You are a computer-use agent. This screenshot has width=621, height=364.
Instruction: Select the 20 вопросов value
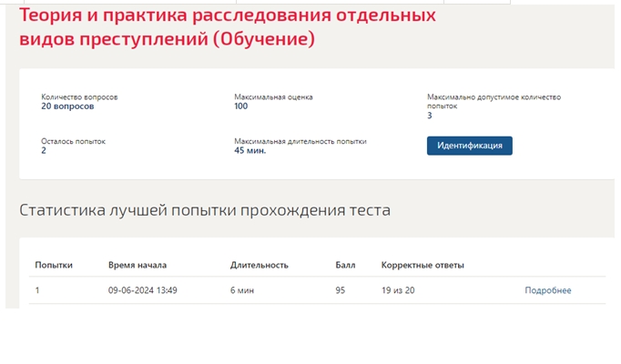coord(67,106)
